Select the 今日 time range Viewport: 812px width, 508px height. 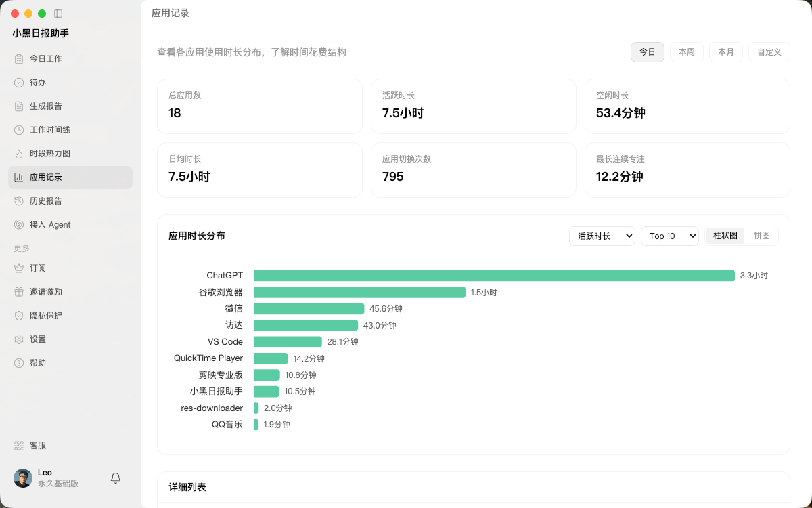648,52
